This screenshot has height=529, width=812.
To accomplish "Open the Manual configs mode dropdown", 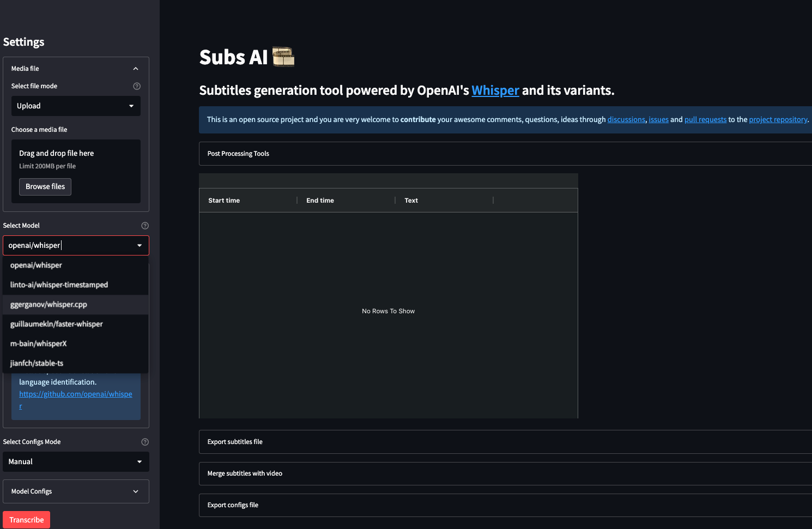I will (x=76, y=461).
